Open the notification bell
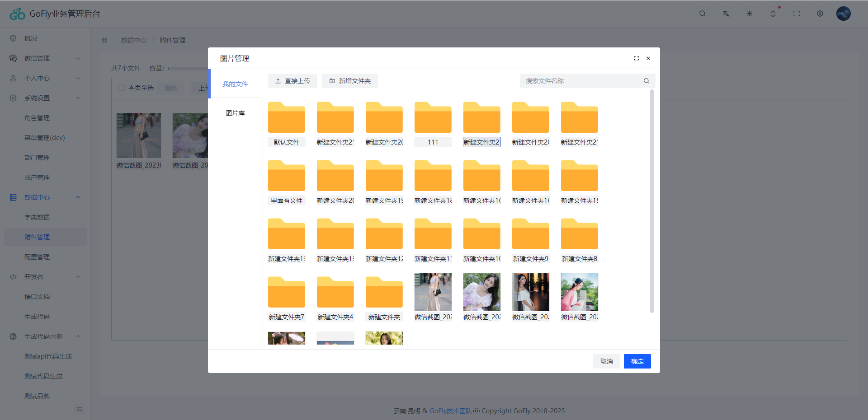Image resolution: width=868 pixels, height=420 pixels. pyautogui.click(x=773, y=14)
